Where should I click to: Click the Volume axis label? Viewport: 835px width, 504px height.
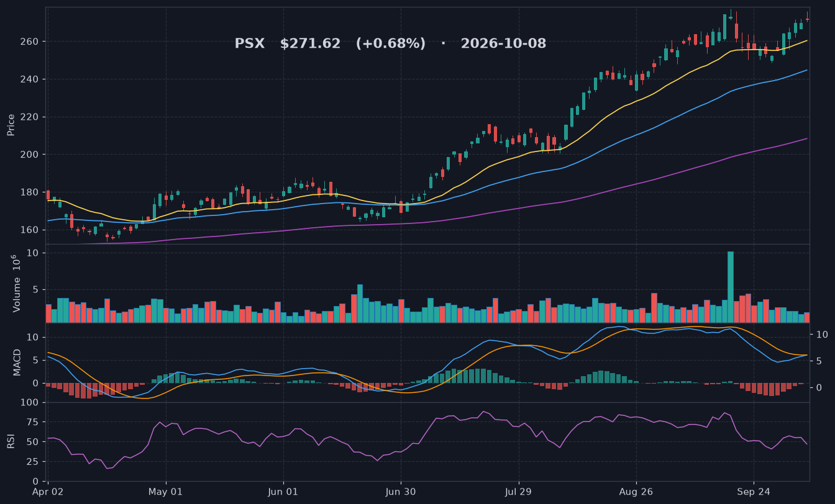click(x=16, y=283)
